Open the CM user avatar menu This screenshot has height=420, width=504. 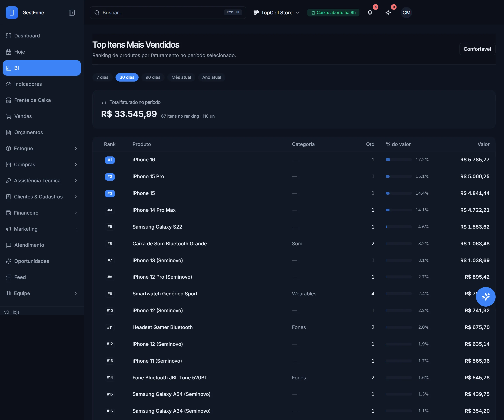tap(406, 12)
